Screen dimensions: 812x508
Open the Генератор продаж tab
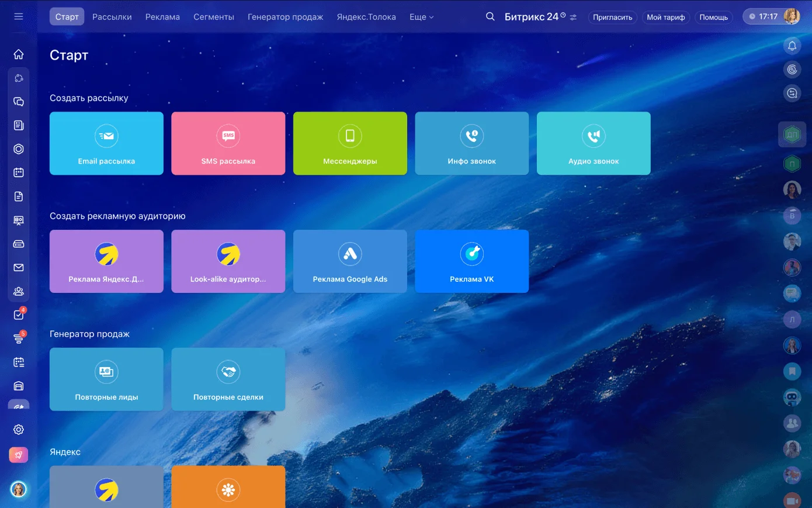coord(285,17)
